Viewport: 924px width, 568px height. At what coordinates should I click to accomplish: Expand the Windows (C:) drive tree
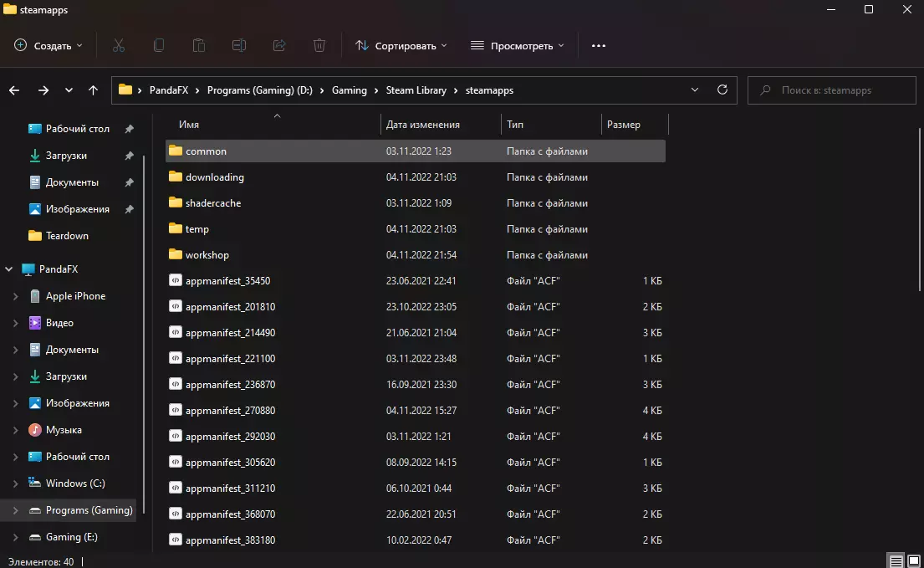(x=16, y=484)
